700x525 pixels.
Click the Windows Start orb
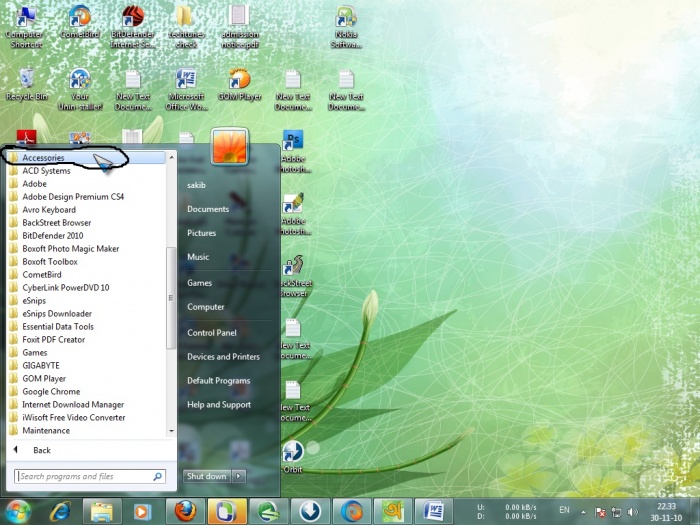[x=17, y=511]
